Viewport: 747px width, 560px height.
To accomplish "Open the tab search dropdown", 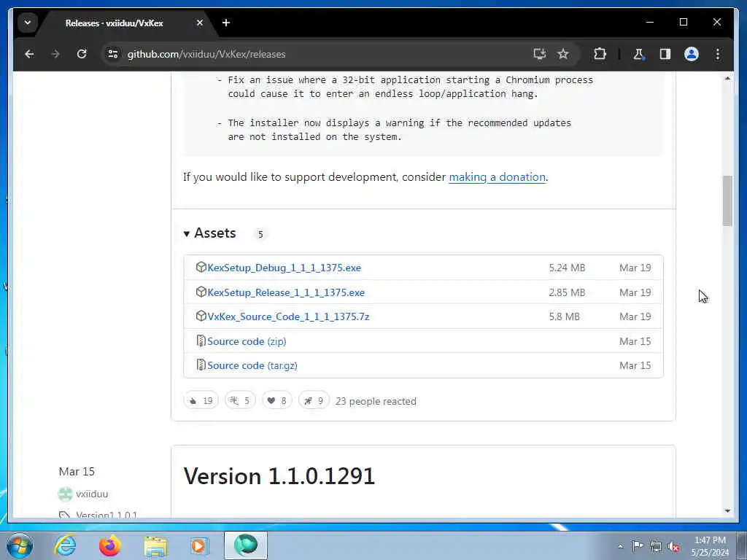I will point(28,23).
